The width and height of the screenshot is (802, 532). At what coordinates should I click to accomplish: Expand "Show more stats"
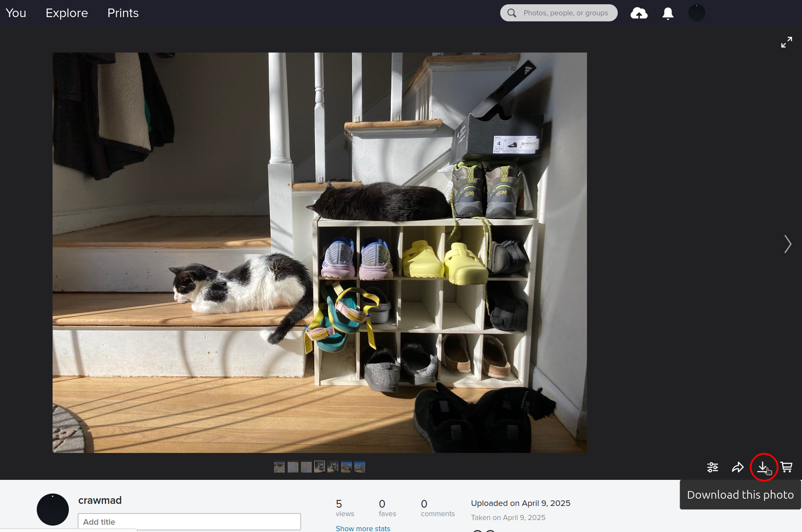[363, 529]
